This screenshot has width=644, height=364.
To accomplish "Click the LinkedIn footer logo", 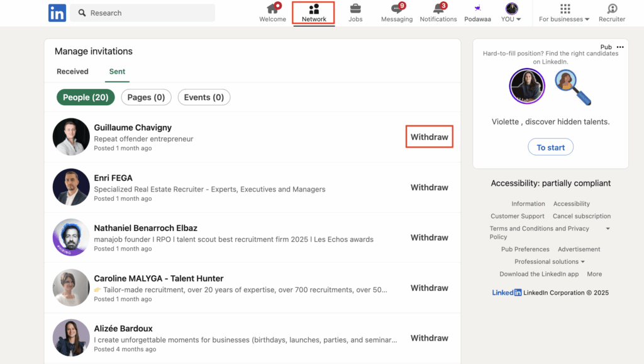I will (507, 292).
